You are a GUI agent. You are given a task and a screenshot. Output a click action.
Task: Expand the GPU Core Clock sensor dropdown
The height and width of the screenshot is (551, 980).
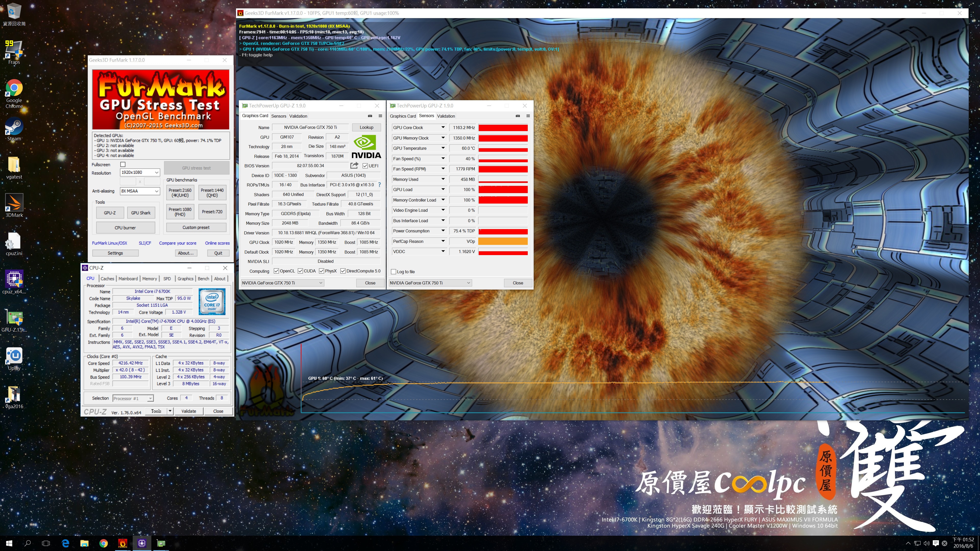443,128
